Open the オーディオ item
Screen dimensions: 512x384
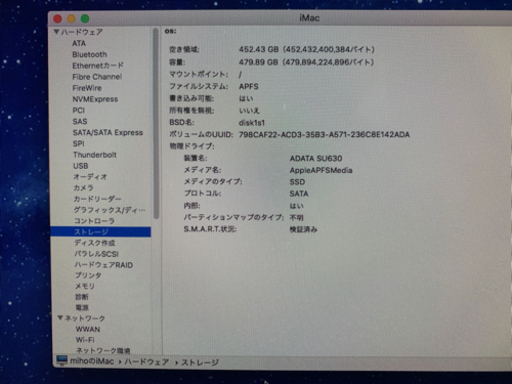click(x=90, y=177)
